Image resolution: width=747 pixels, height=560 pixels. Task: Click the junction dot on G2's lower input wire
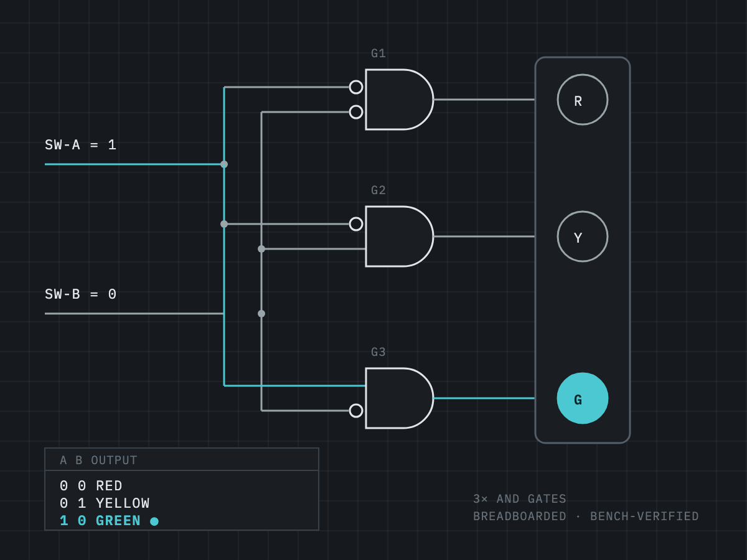pos(261,249)
